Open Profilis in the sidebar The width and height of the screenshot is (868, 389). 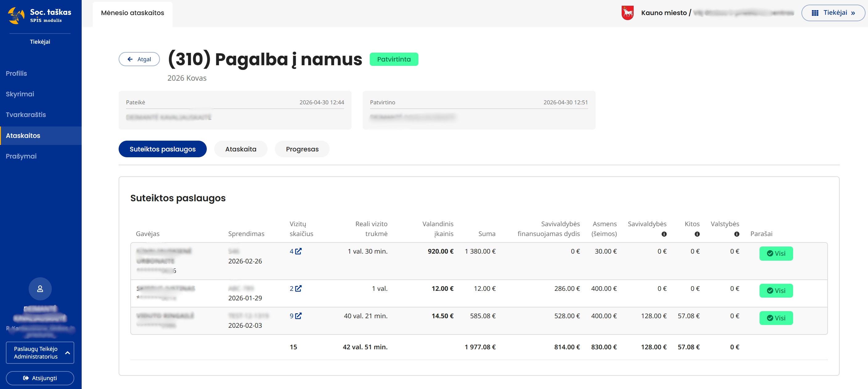tap(16, 73)
